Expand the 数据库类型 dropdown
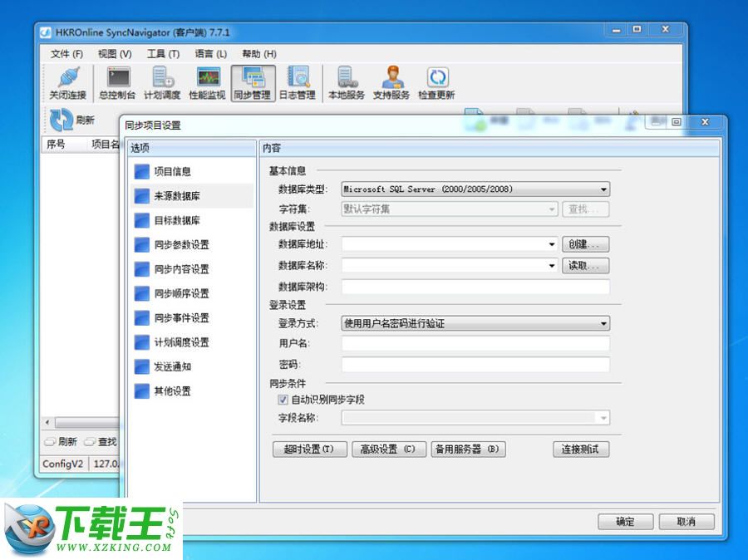748x560 pixels. [x=475, y=189]
